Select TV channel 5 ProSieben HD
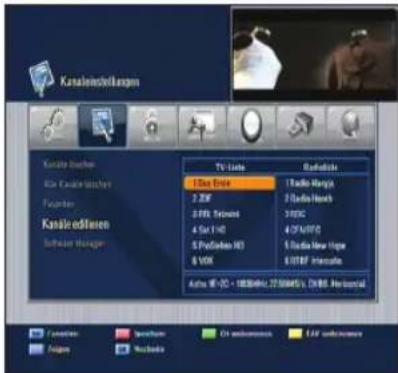This screenshot has height=373, width=398. [x=230, y=246]
